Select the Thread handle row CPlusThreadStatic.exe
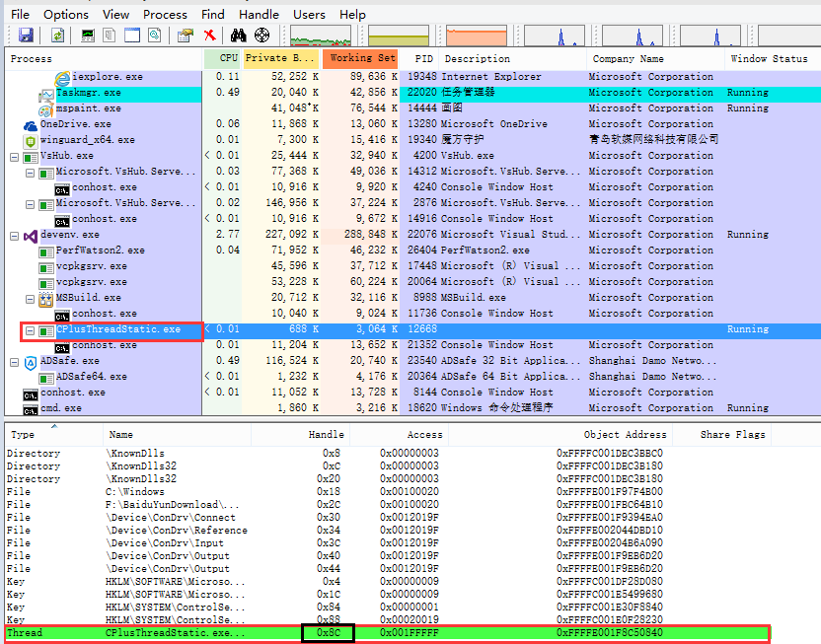This screenshot has height=644, width=821. pos(388,633)
